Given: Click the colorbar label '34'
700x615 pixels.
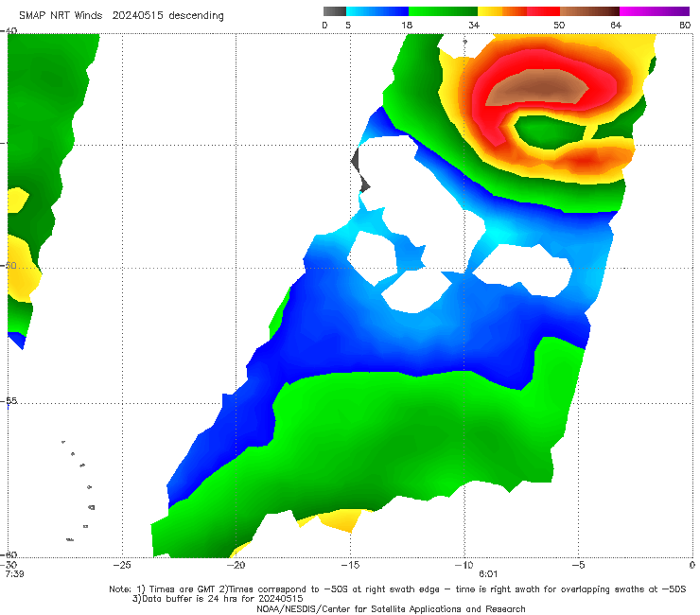Looking at the screenshot, I should coord(474,25).
